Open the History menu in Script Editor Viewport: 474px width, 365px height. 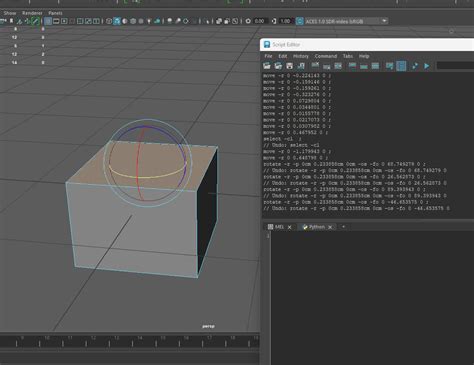(x=301, y=56)
